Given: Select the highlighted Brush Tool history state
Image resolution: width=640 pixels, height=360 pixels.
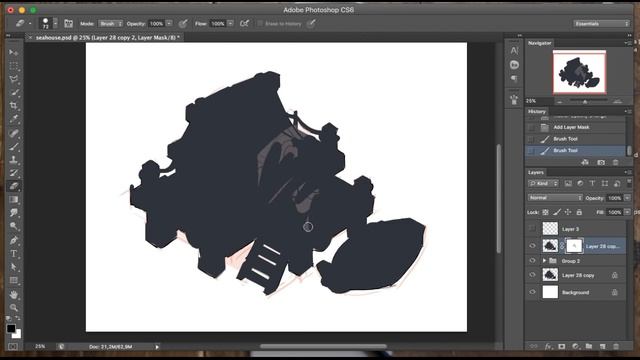Looking at the screenshot, I should [x=575, y=151].
